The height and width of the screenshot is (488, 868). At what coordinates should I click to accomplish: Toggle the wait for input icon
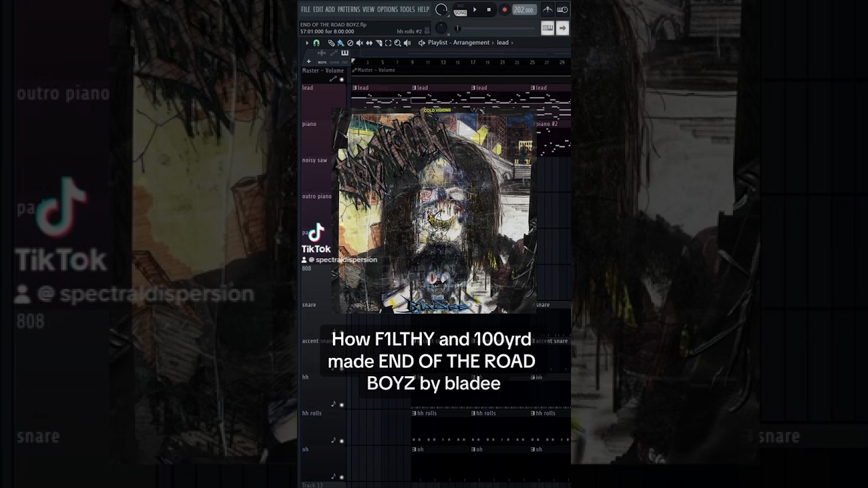(562, 9)
